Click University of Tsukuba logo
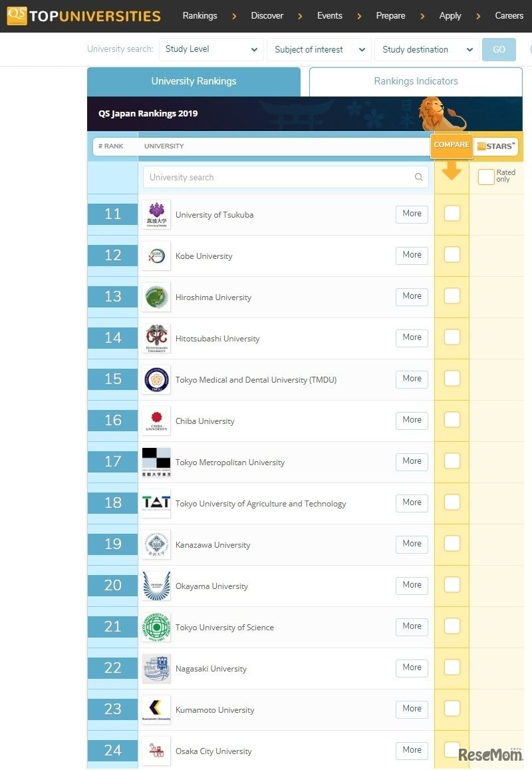The width and height of the screenshot is (532, 770). click(156, 214)
